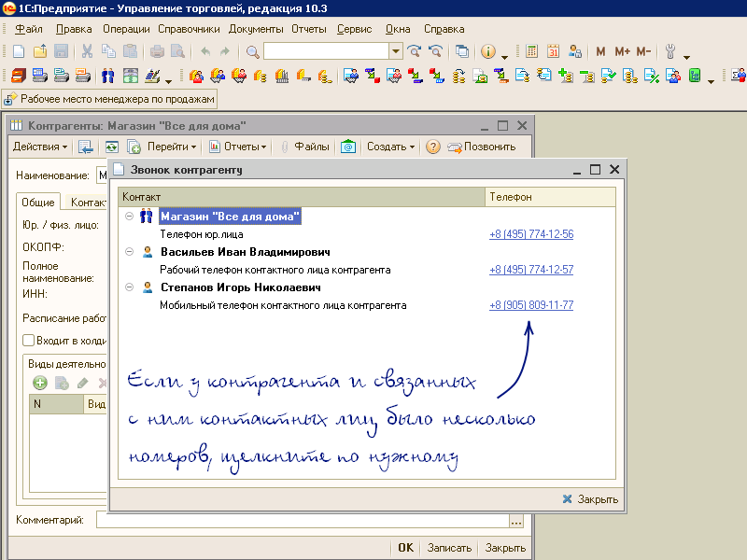Click the wrench settings icon

pyautogui.click(x=670, y=51)
